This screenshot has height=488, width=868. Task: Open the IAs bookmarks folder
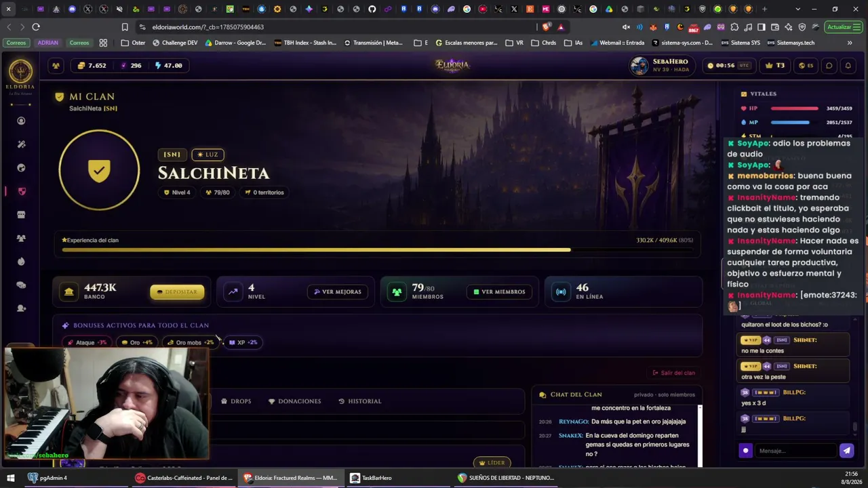[x=574, y=43]
